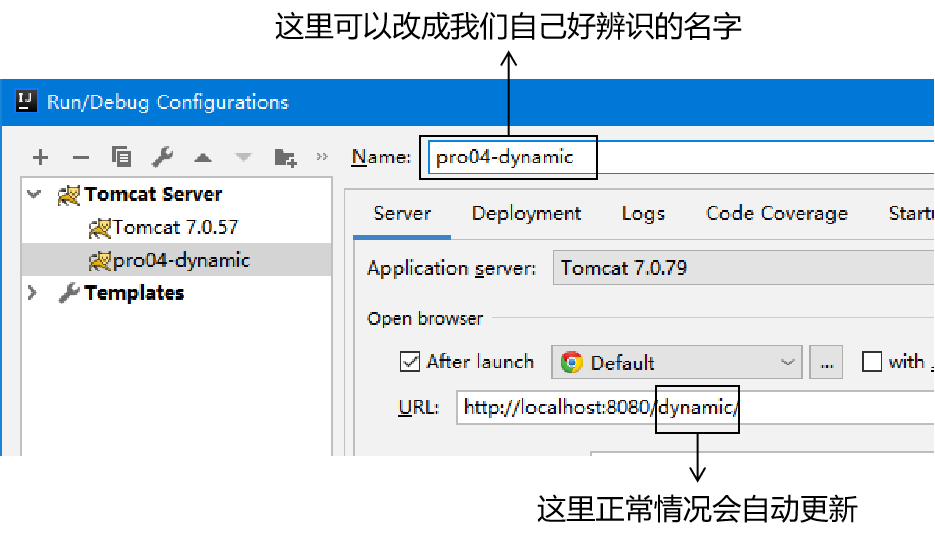
Task: Toggle After launch checkbox
Action: [410, 362]
